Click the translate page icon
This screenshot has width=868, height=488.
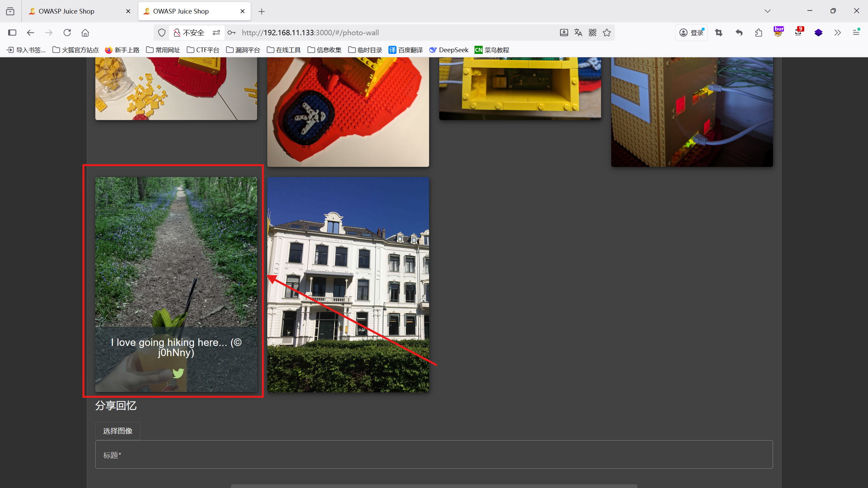pos(578,33)
